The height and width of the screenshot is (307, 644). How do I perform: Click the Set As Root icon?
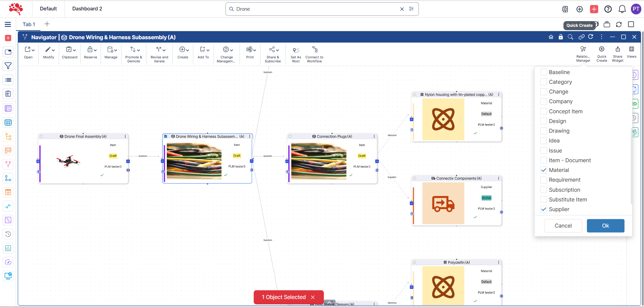(296, 51)
